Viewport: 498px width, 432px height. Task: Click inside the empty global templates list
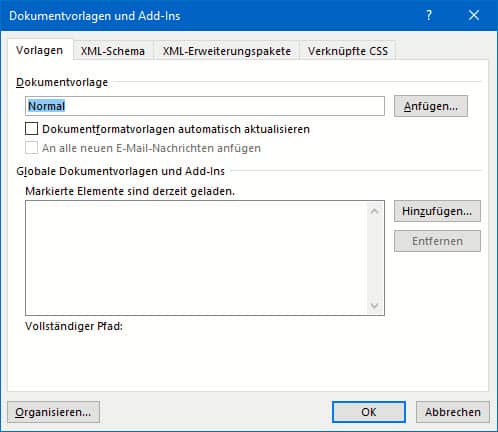pyautogui.click(x=197, y=258)
